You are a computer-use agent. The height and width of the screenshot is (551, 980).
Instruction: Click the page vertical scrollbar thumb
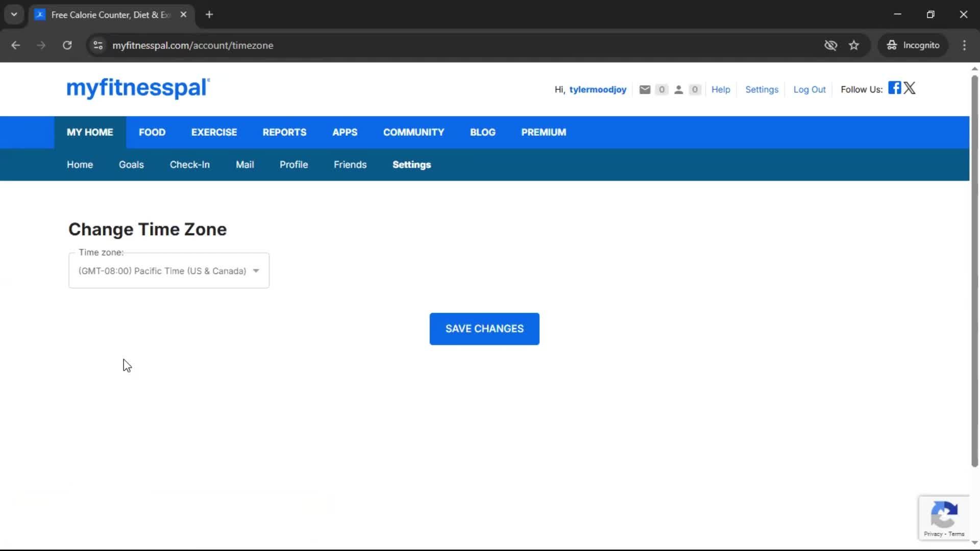[974, 270]
